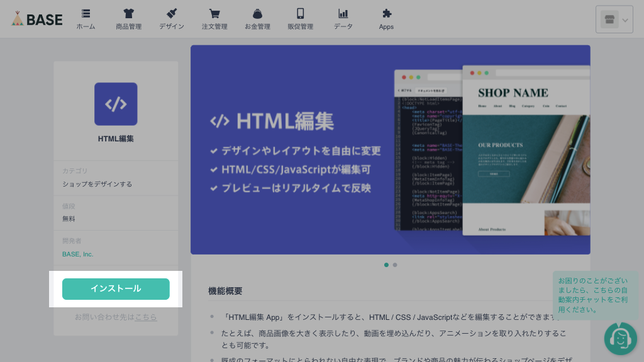Click the カテゴリ label
The image size is (644, 362).
pos(75,171)
